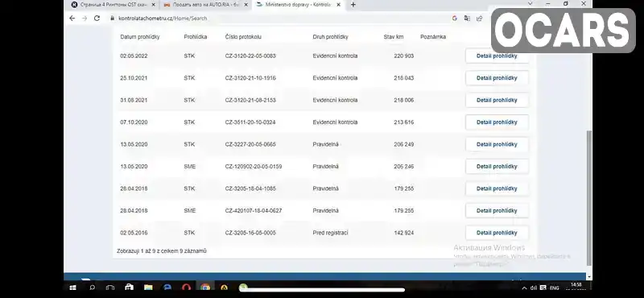
Task: Reload the kontrolatachometru.cz page
Action: coord(97,18)
